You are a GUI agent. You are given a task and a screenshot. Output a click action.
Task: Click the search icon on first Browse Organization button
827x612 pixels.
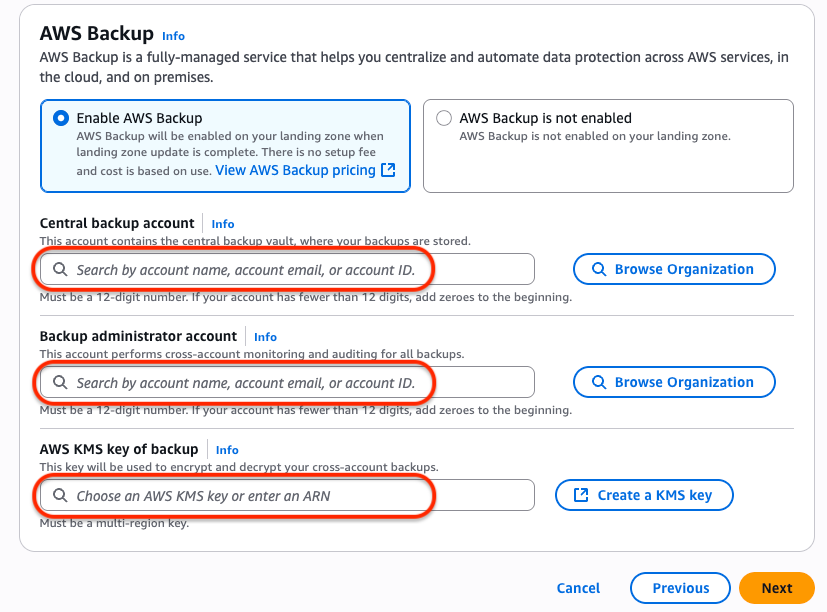599,269
